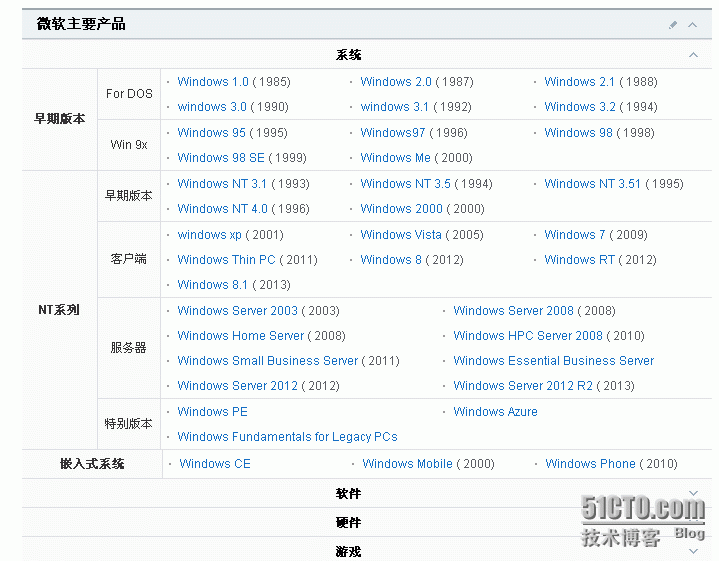719x561 pixels.
Task: Go to Windows Server 2012 R2 link
Action: coord(523,386)
